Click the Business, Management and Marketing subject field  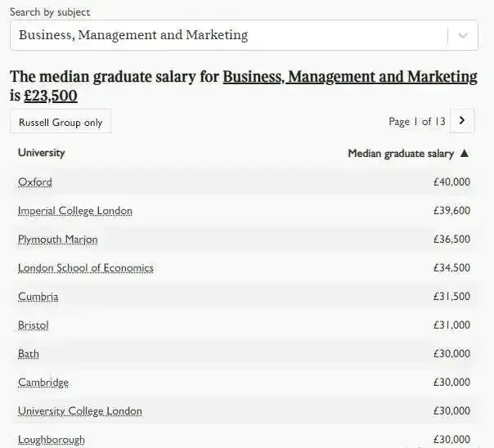click(x=244, y=35)
